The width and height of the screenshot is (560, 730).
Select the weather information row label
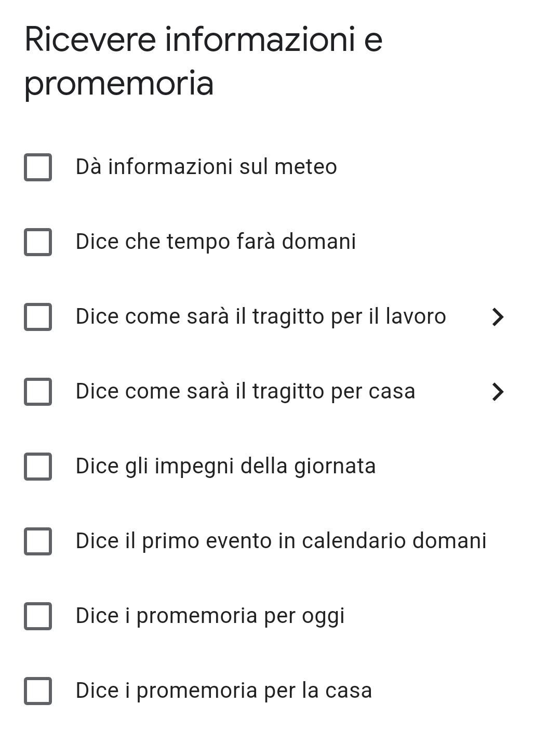[206, 167]
